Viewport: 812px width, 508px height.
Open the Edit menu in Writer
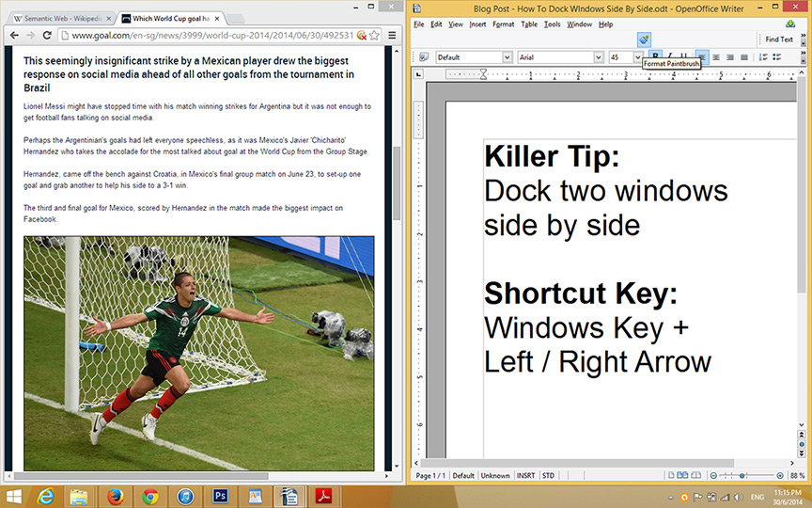click(x=437, y=24)
